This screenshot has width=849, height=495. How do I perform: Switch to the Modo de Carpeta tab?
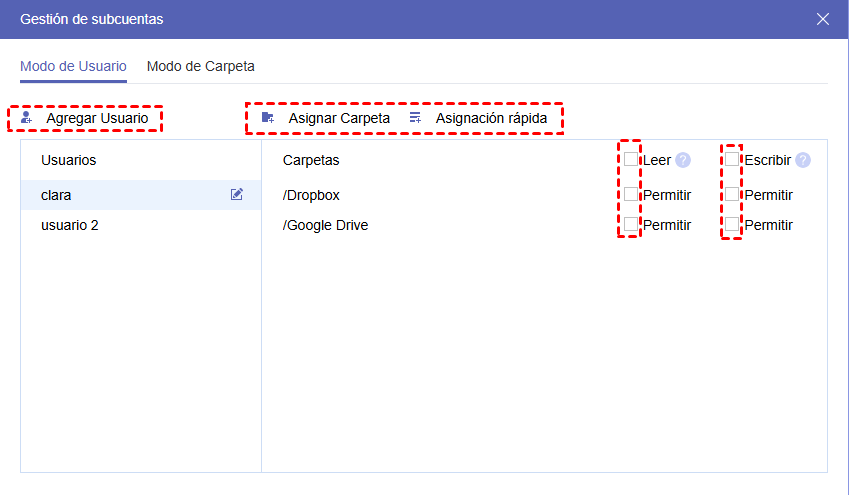[200, 67]
